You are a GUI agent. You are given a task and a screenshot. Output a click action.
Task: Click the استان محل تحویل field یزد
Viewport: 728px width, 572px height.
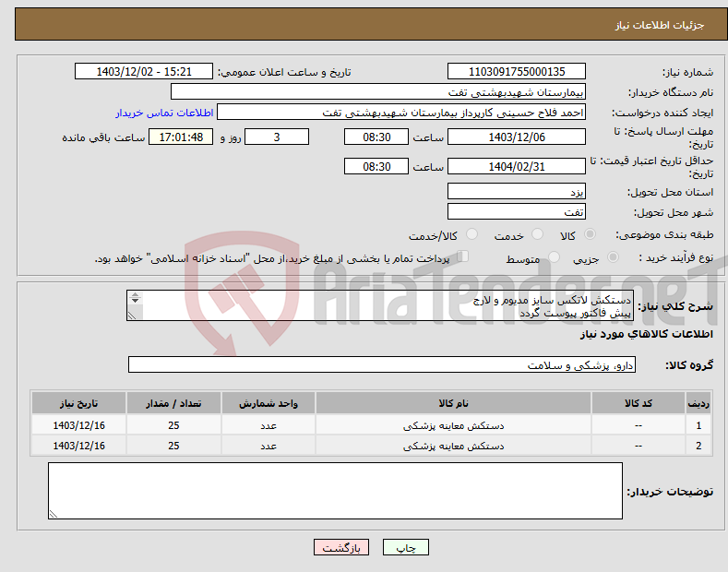pyautogui.click(x=517, y=191)
